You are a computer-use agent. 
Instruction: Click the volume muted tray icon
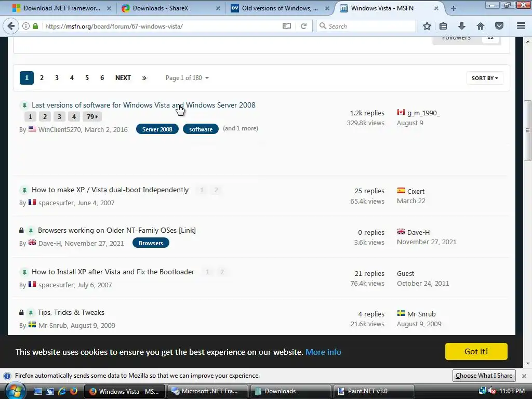click(x=492, y=391)
